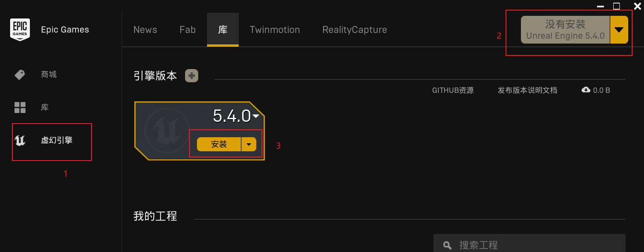Open the Fab tab
Screen dimensions: 644x252
click(187, 30)
